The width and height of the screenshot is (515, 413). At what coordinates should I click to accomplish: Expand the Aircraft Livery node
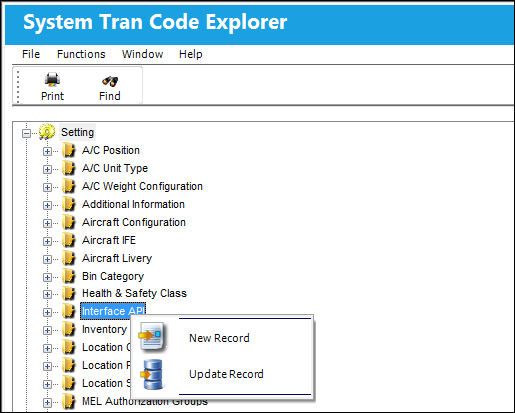point(47,259)
